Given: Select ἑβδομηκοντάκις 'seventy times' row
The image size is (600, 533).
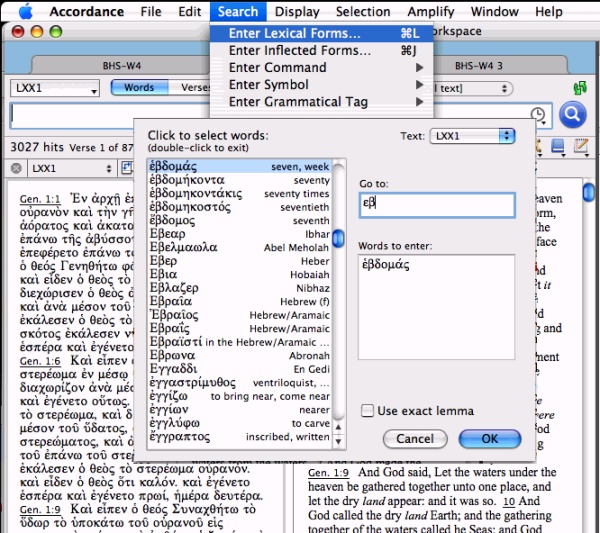Looking at the screenshot, I should point(240,193).
